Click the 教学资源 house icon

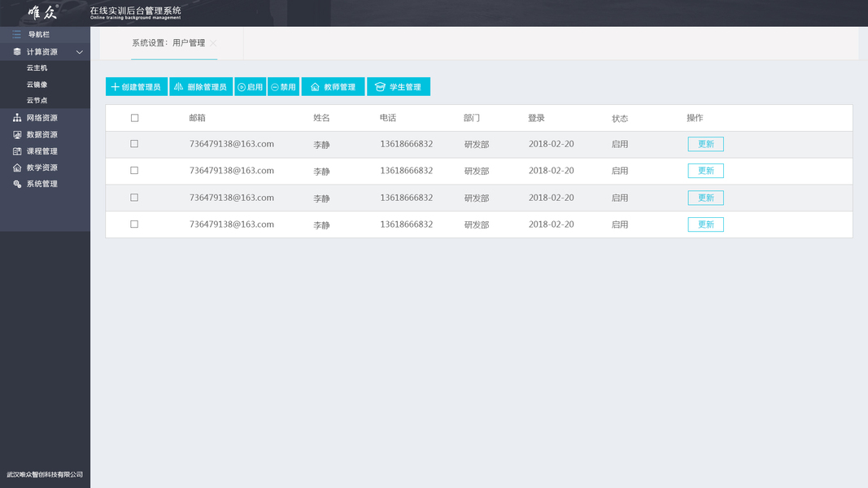click(x=17, y=168)
